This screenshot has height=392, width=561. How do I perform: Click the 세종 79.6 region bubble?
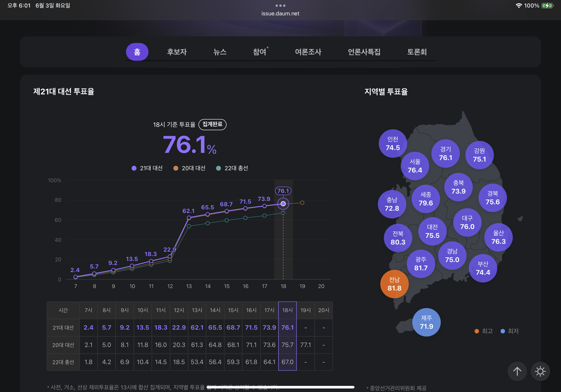point(426,199)
